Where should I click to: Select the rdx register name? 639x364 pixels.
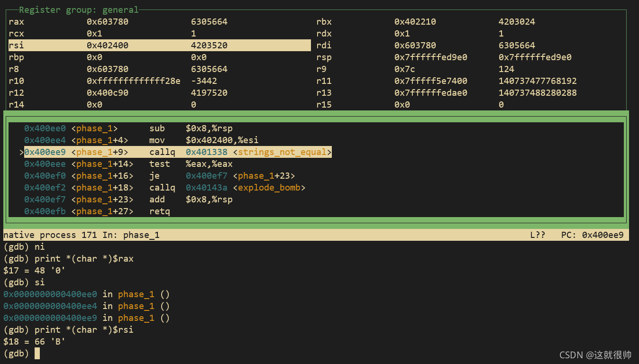pos(324,34)
